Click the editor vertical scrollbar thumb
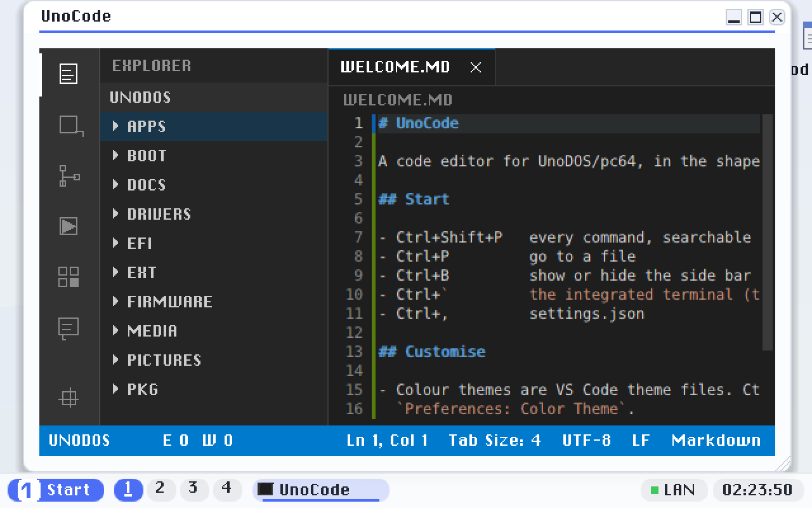Image resolution: width=812 pixels, height=508 pixels. (768, 232)
